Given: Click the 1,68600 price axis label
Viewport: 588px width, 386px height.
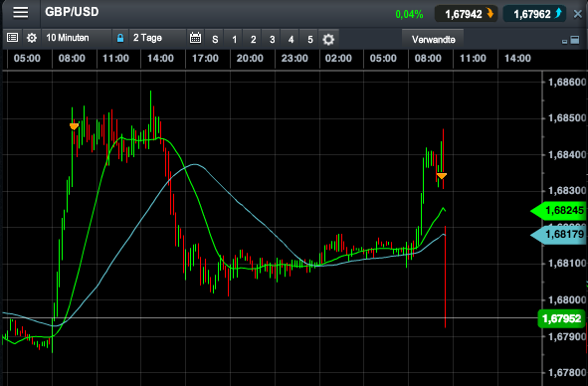Looking at the screenshot, I should click(x=566, y=82).
